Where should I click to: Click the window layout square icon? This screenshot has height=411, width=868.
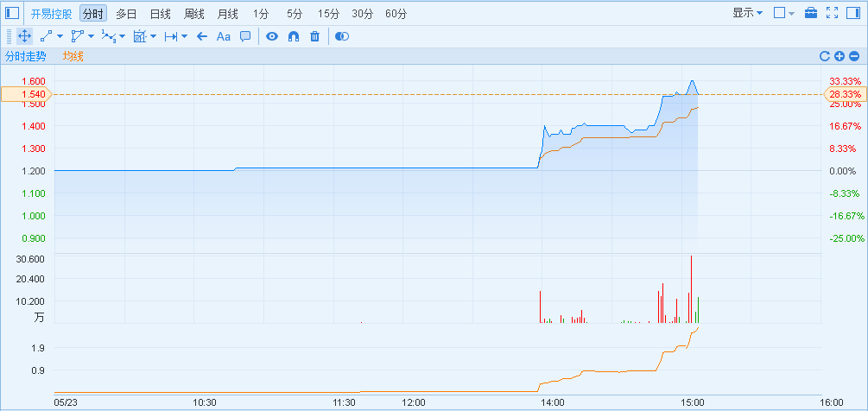(x=779, y=13)
